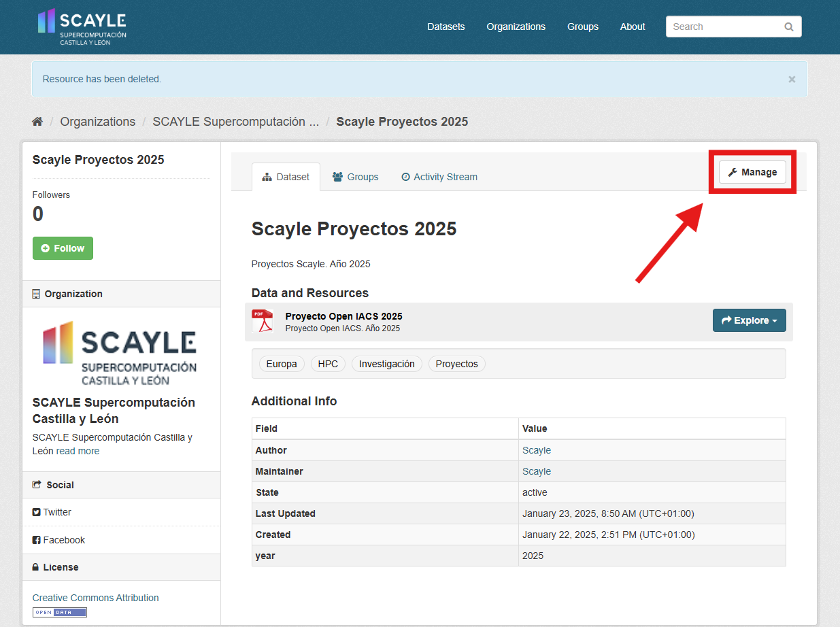Click the PDF file icon

tap(263, 321)
